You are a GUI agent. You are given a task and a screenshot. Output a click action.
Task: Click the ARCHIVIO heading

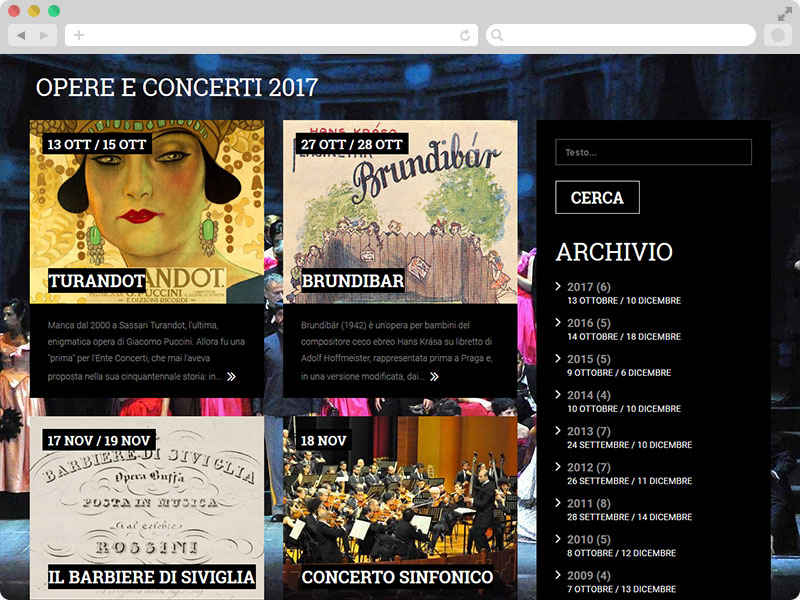coord(614,252)
